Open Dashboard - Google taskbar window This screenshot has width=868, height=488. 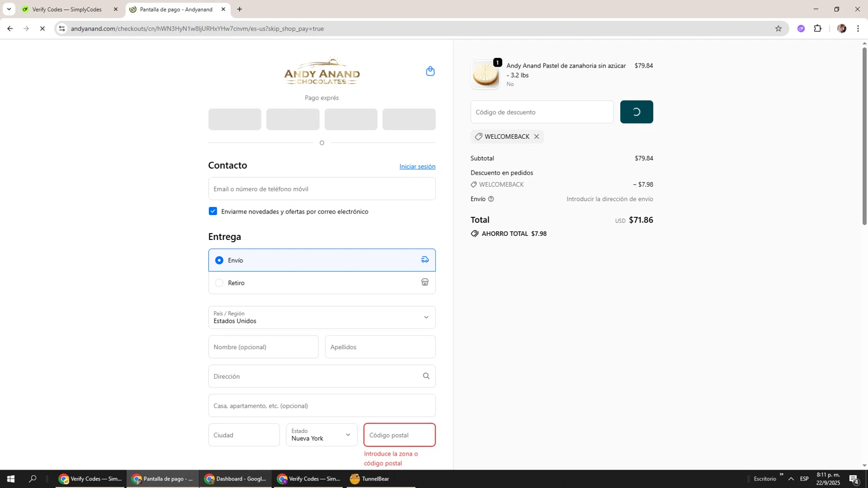click(x=235, y=479)
